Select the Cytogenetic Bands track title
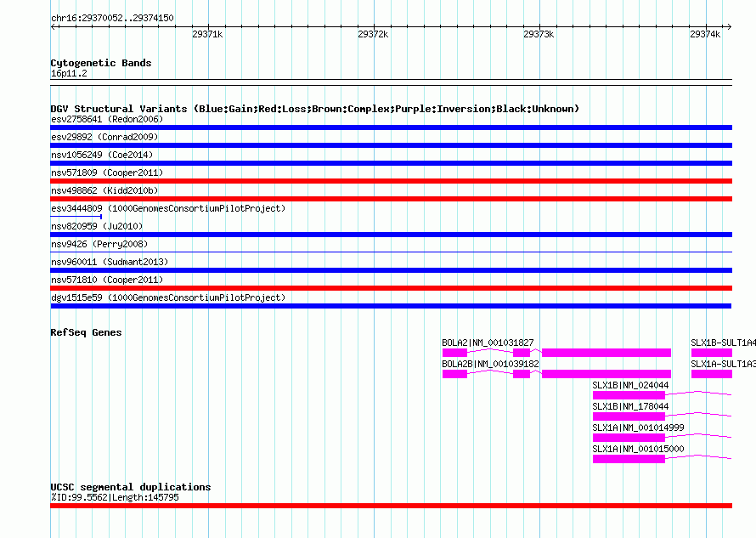This screenshot has height=538, width=756. [x=101, y=63]
